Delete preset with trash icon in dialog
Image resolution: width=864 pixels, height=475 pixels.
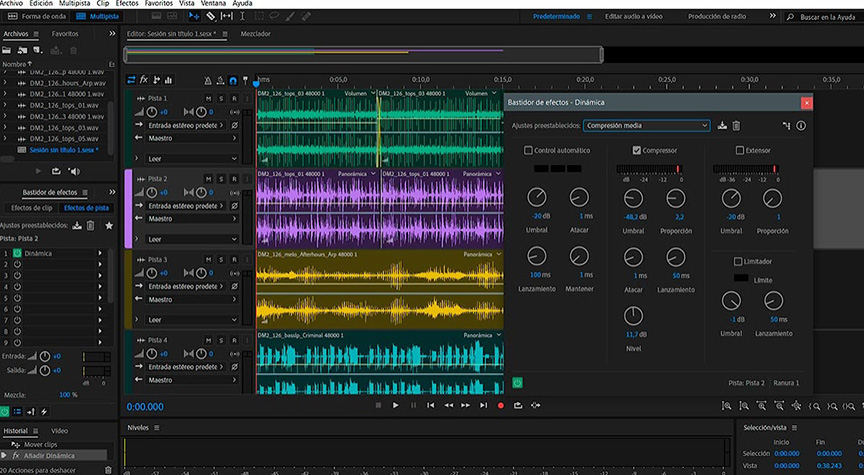point(736,126)
